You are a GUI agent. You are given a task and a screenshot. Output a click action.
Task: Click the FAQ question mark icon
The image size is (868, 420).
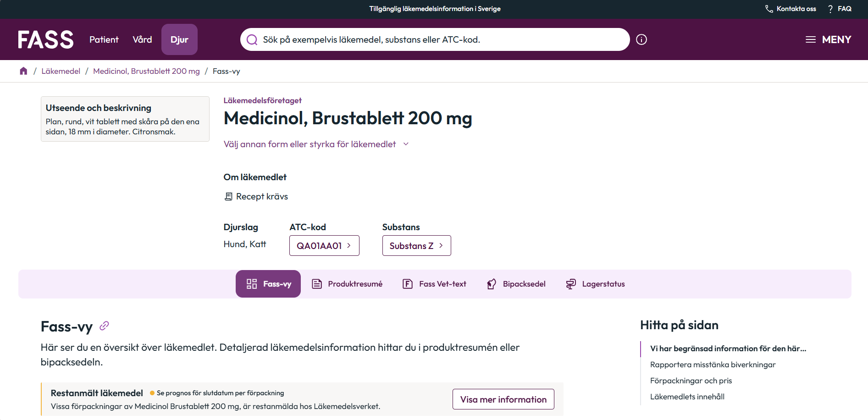click(830, 9)
